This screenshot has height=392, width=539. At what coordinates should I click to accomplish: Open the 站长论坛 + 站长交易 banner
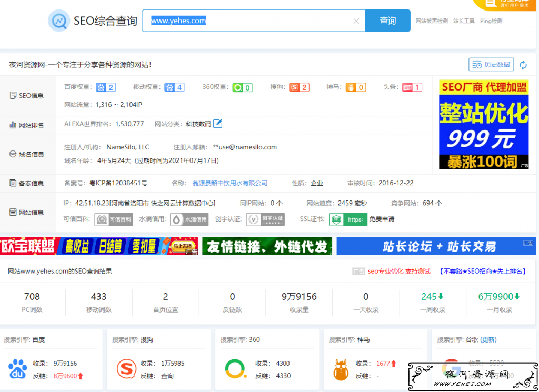(x=436, y=246)
